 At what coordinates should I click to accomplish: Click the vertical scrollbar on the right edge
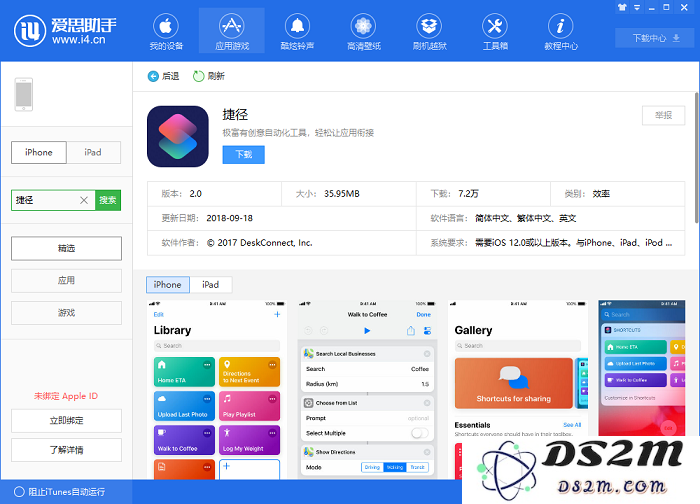point(697,158)
